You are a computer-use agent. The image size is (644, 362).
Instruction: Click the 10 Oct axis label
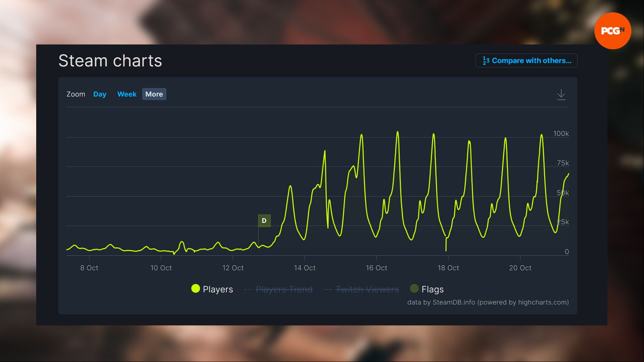[x=161, y=268]
